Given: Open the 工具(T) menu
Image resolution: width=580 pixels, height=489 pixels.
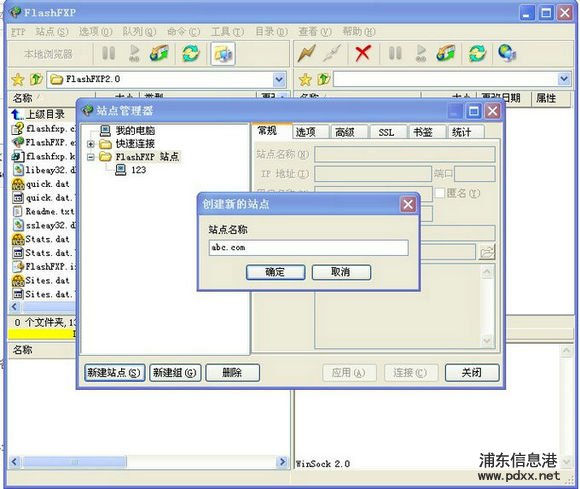Looking at the screenshot, I should point(227,32).
